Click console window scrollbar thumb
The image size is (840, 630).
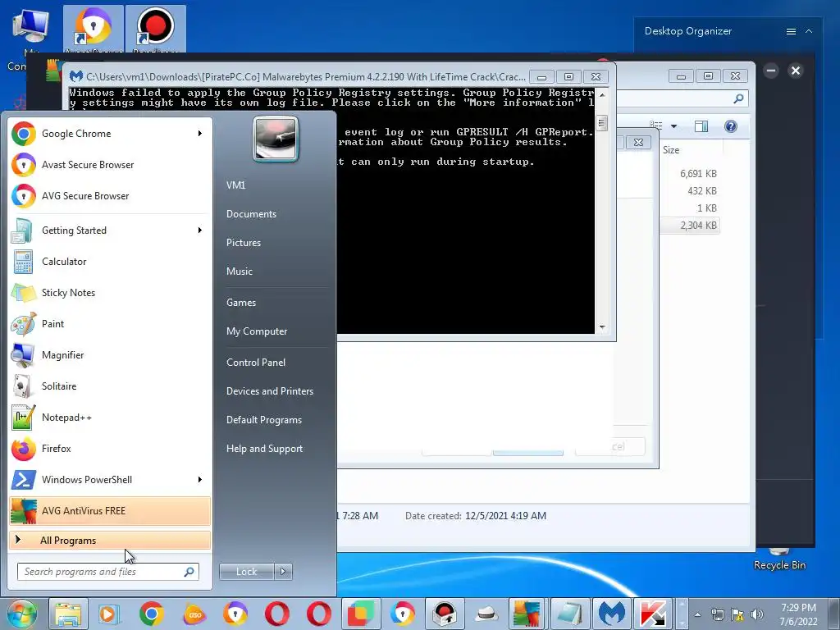(x=602, y=123)
